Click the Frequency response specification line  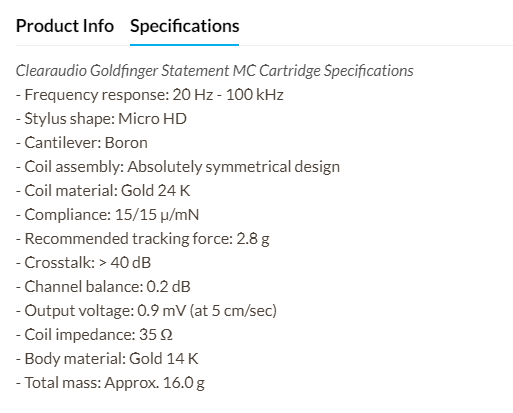click(x=150, y=95)
